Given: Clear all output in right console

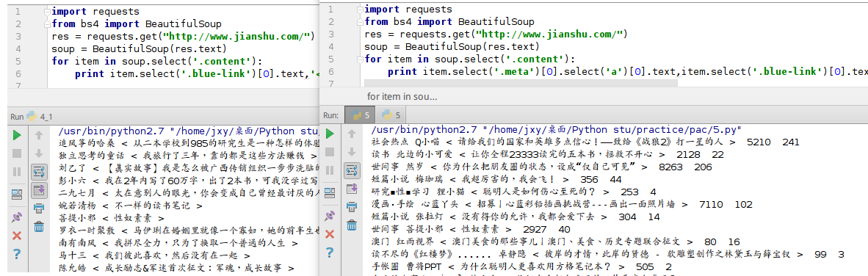Looking at the screenshot, I should click(352, 225).
